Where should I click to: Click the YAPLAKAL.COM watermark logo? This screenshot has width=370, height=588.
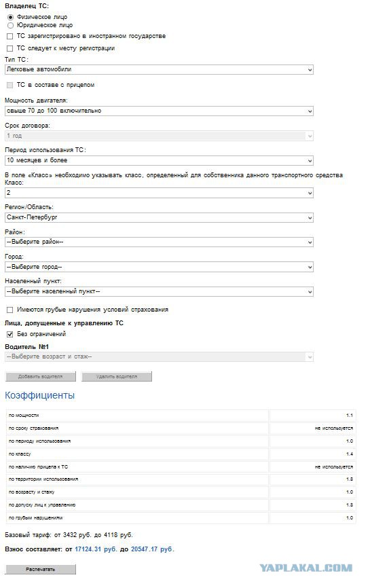tap(306, 568)
